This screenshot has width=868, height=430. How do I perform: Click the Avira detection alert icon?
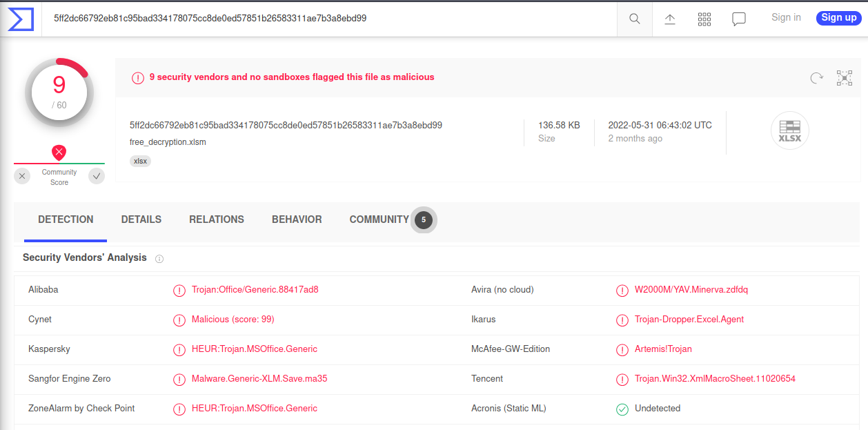click(x=622, y=291)
